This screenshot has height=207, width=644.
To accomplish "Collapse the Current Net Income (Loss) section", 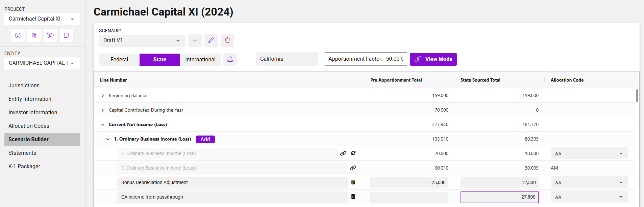I will 103,125.
